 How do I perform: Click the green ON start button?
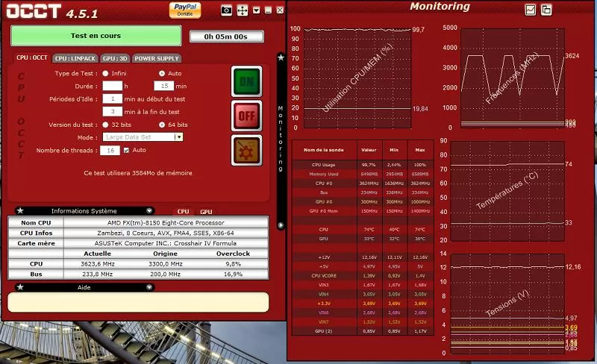click(x=247, y=81)
